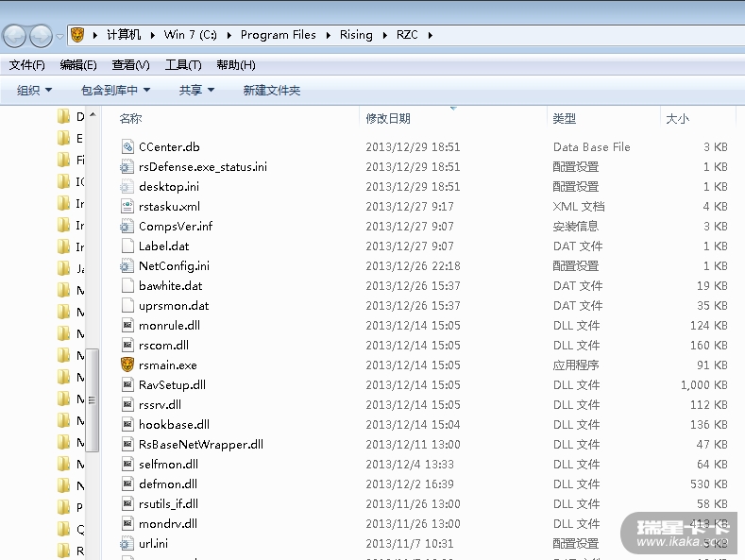Viewport: 745px width, 560px height.
Task: Select CCenter.db file icon
Action: coord(127,147)
